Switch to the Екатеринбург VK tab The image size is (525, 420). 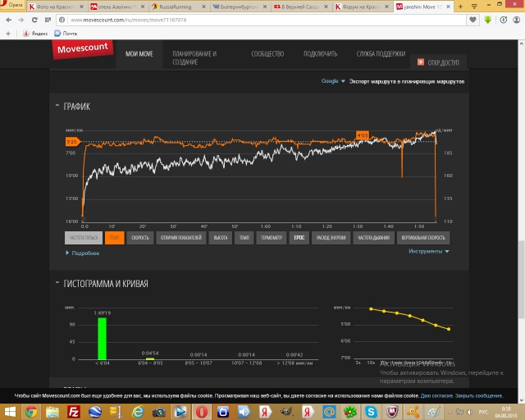[x=240, y=7]
